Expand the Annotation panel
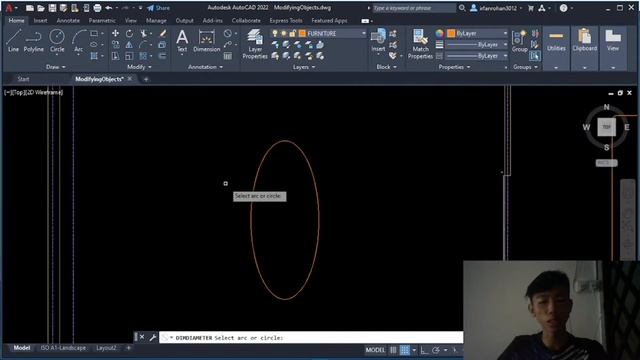The image size is (640, 360). click(x=205, y=67)
